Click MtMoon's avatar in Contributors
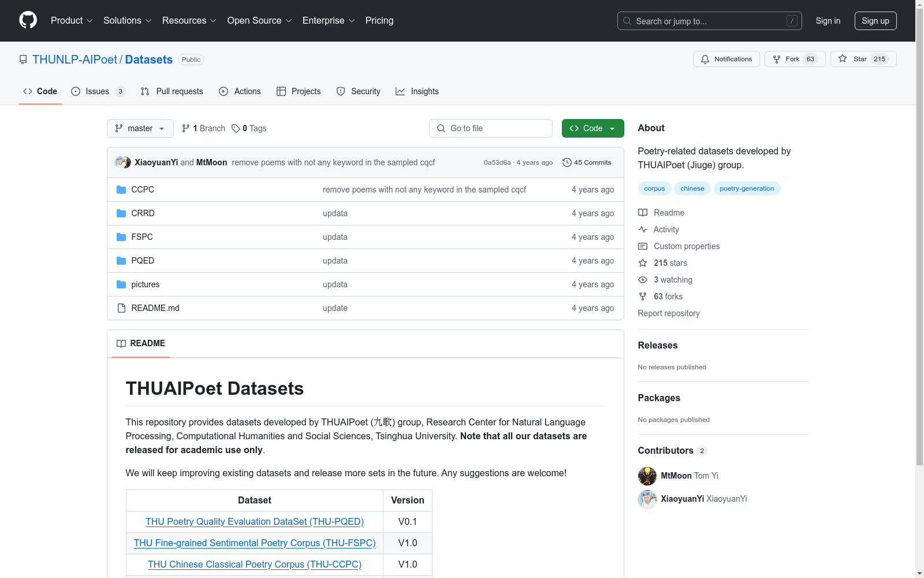The height and width of the screenshot is (578, 924). 647,476
